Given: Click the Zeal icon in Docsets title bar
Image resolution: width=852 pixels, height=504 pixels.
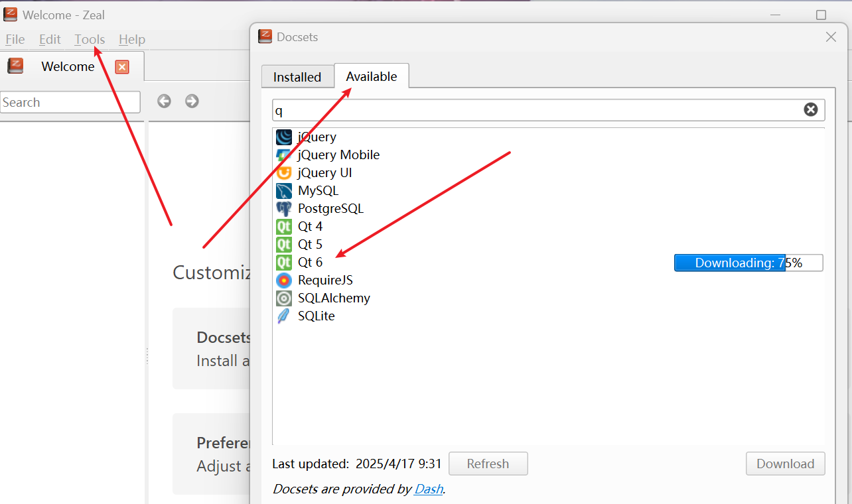Looking at the screenshot, I should [265, 36].
